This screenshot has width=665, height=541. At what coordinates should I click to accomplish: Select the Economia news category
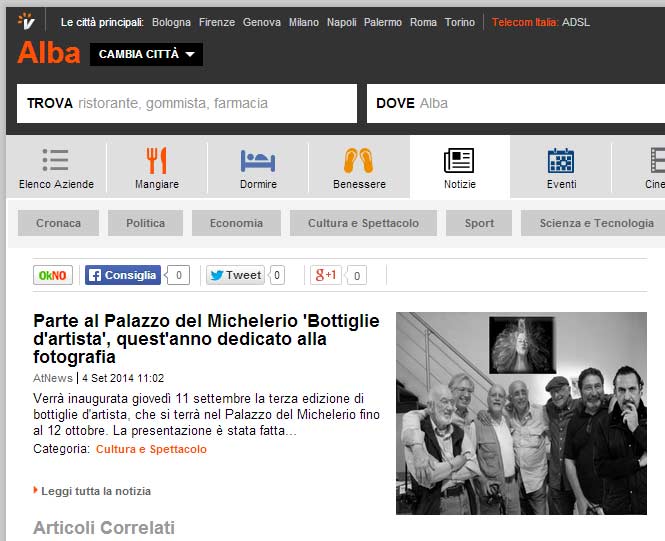[236, 223]
